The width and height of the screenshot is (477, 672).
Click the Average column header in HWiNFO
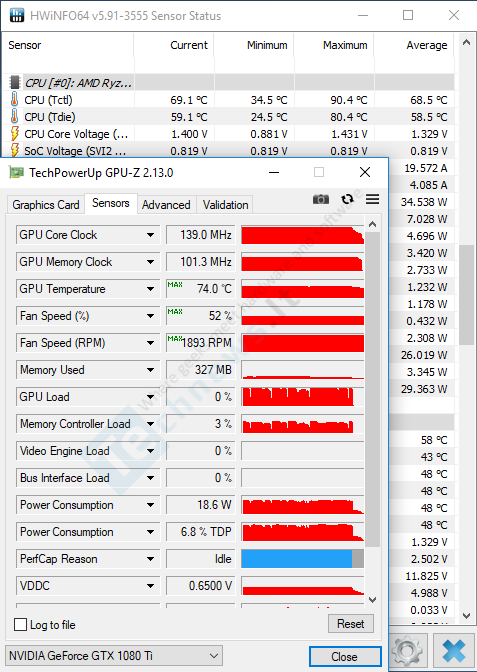tap(414, 45)
